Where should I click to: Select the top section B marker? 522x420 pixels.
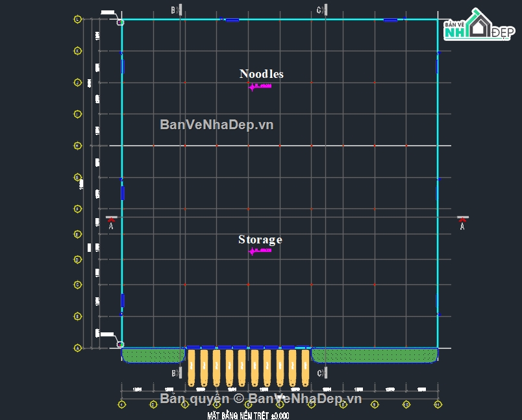pos(177,10)
